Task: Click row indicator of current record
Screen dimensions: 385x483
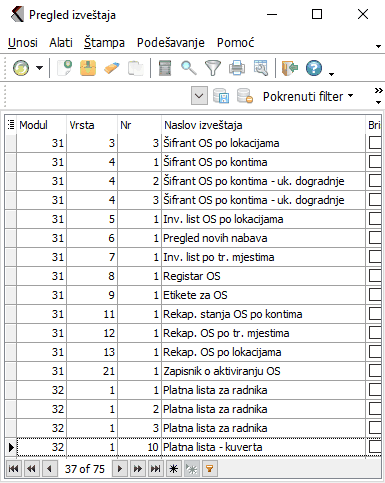Action: [x=11, y=447]
